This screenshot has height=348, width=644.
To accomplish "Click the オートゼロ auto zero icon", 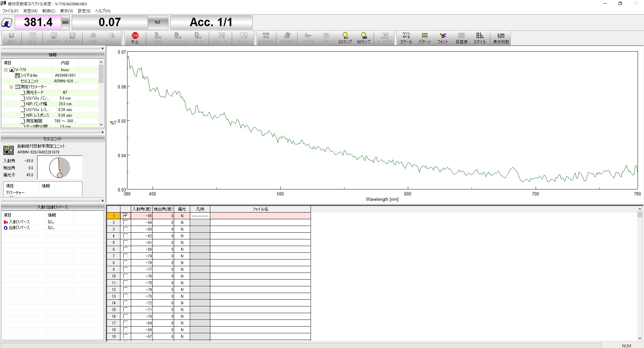I will coord(384,38).
